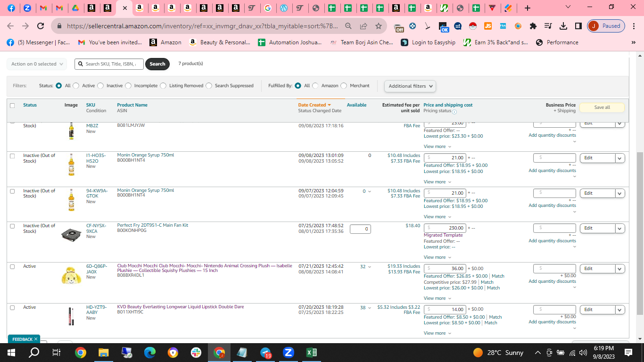Check the select-all checkbox in table header
The width and height of the screenshot is (644, 362).
(12, 106)
